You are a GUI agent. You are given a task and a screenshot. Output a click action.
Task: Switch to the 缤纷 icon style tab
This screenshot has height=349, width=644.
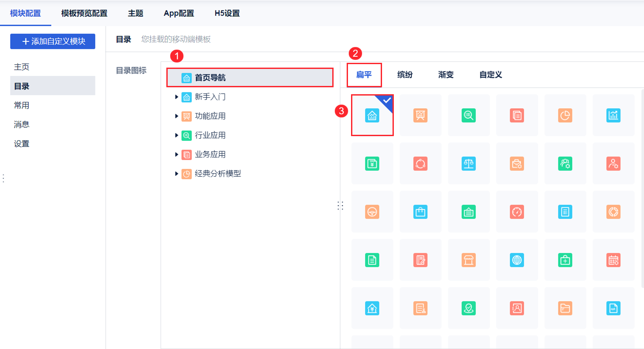404,75
